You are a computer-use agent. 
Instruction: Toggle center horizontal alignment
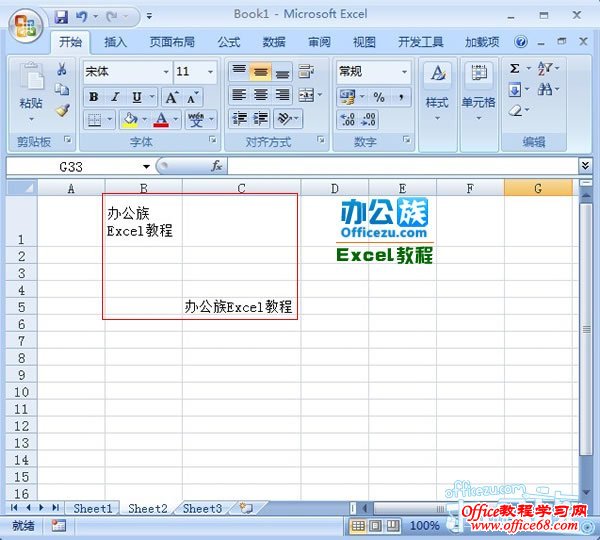tap(261, 95)
